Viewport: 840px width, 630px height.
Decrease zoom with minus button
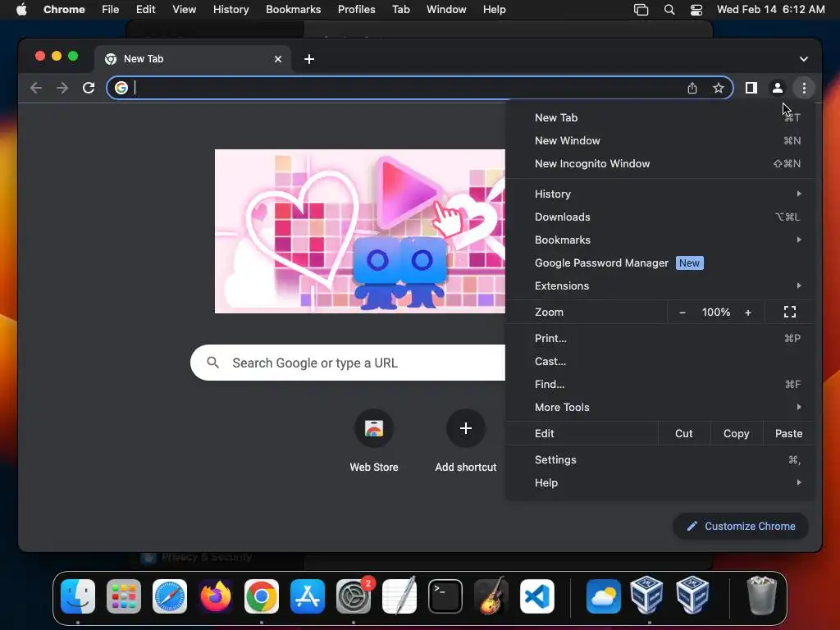coord(682,313)
